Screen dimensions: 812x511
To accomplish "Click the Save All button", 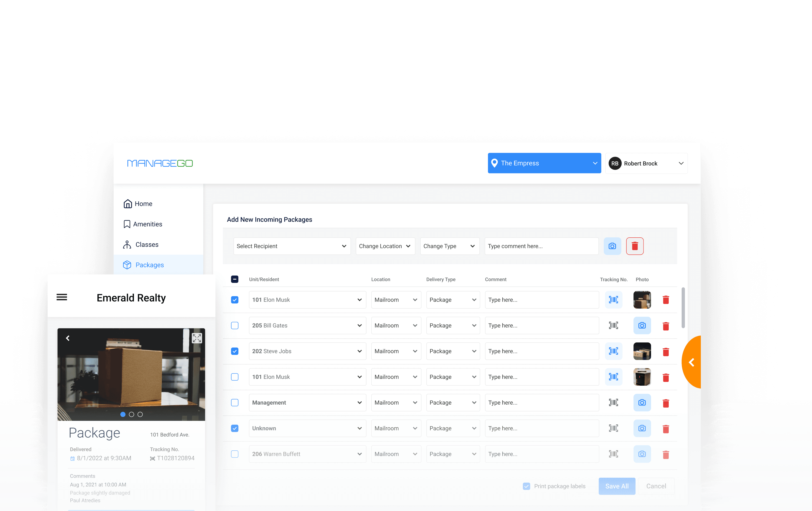I will pos(616,486).
